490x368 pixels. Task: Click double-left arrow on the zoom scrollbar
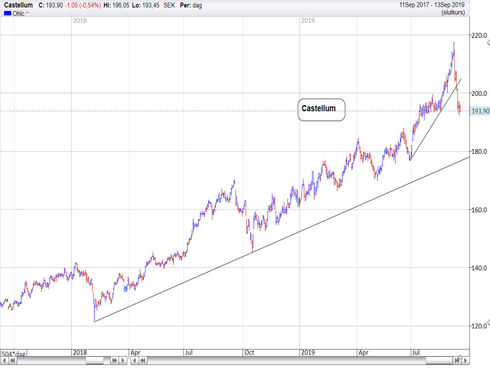tap(13, 361)
